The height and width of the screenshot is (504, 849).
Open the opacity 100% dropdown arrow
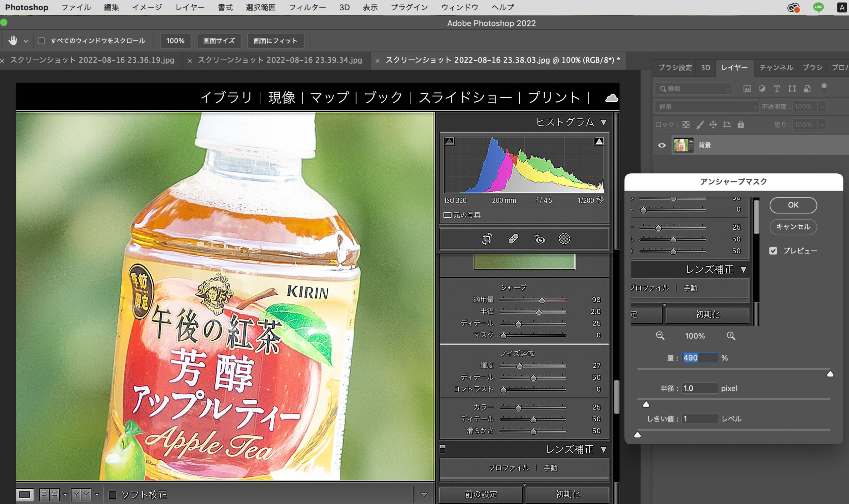tap(821, 107)
